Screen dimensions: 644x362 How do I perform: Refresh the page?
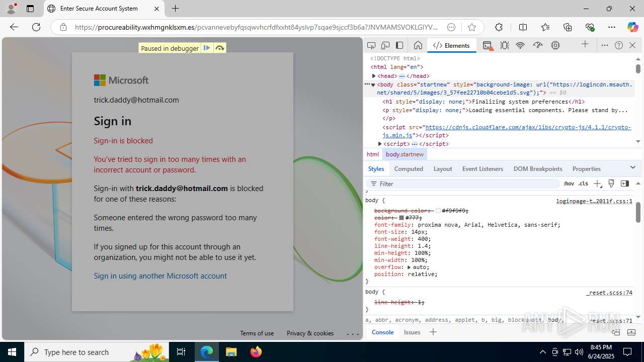click(36, 27)
